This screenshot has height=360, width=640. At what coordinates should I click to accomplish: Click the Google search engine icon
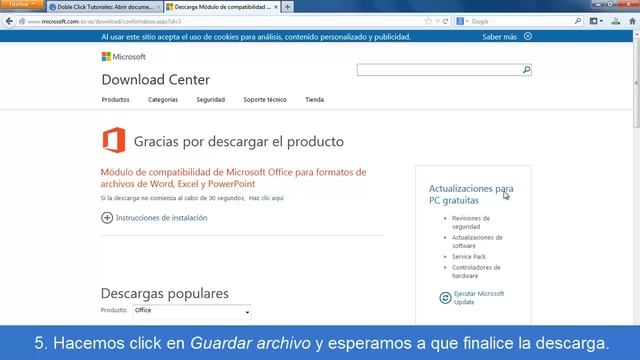(460, 21)
